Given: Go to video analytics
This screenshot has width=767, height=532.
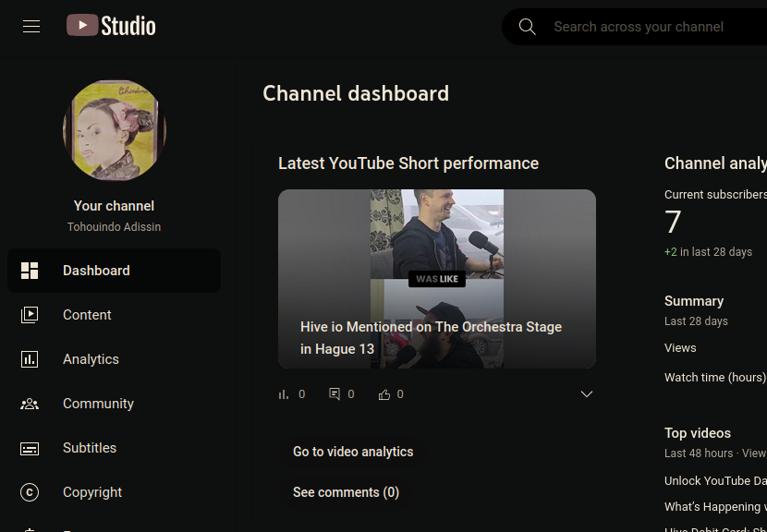Looking at the screenshot, I should pyautogui.click(x=353, y=452).
